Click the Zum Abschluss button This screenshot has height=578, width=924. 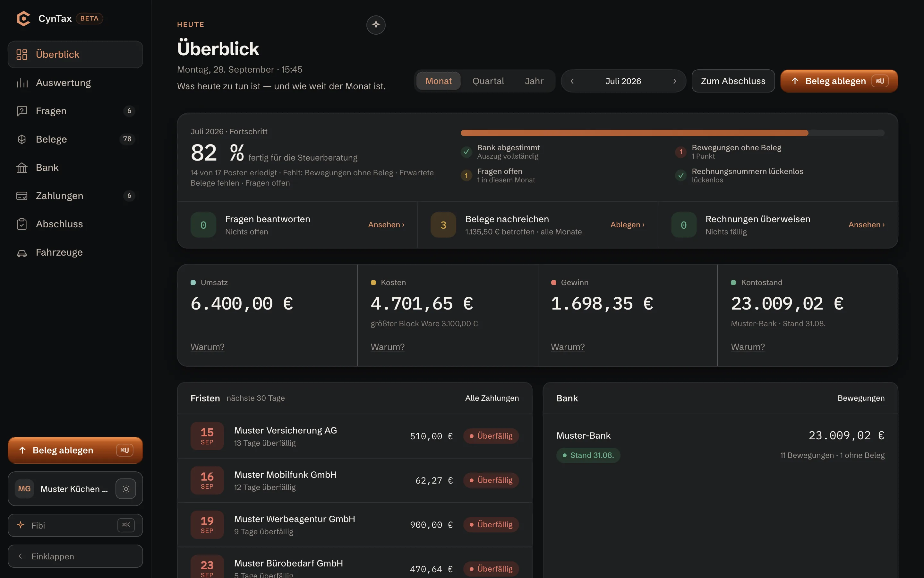tap(733, 81)
